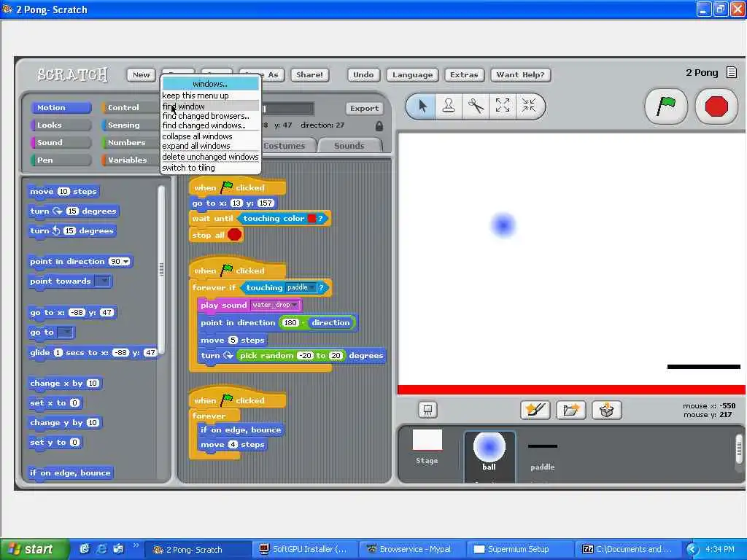747x560 pixels.
Task: Select the grow sprite tool
Action: [x=502, y=106]
